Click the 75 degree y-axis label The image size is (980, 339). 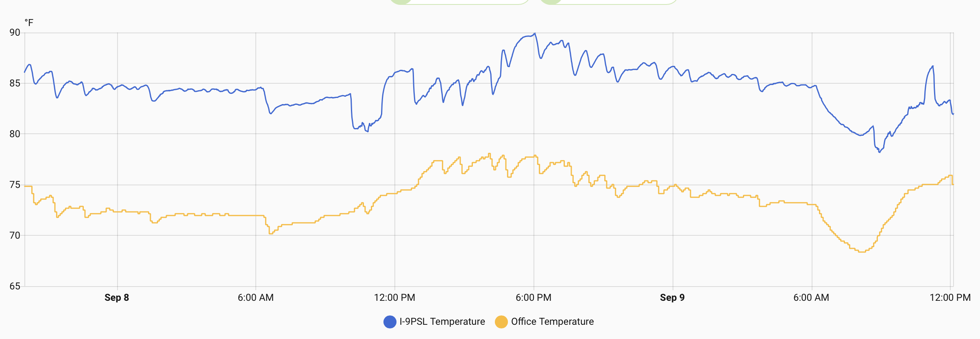tap(15, 185)
